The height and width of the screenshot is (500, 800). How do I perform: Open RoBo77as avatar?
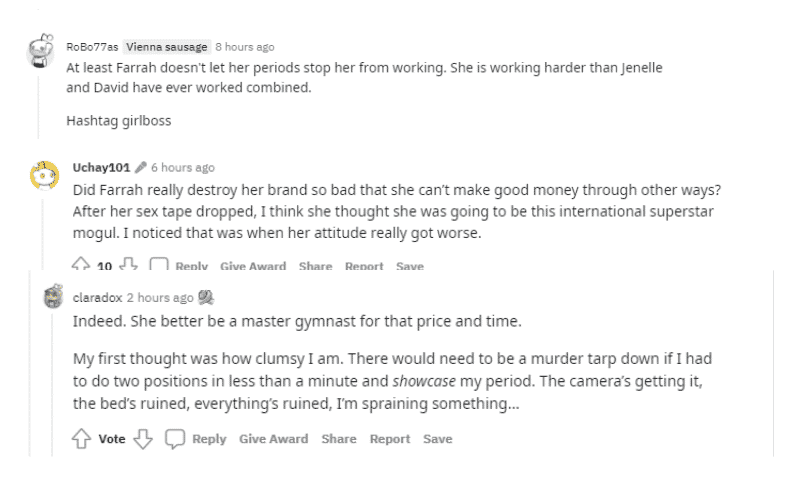(40, 51)
